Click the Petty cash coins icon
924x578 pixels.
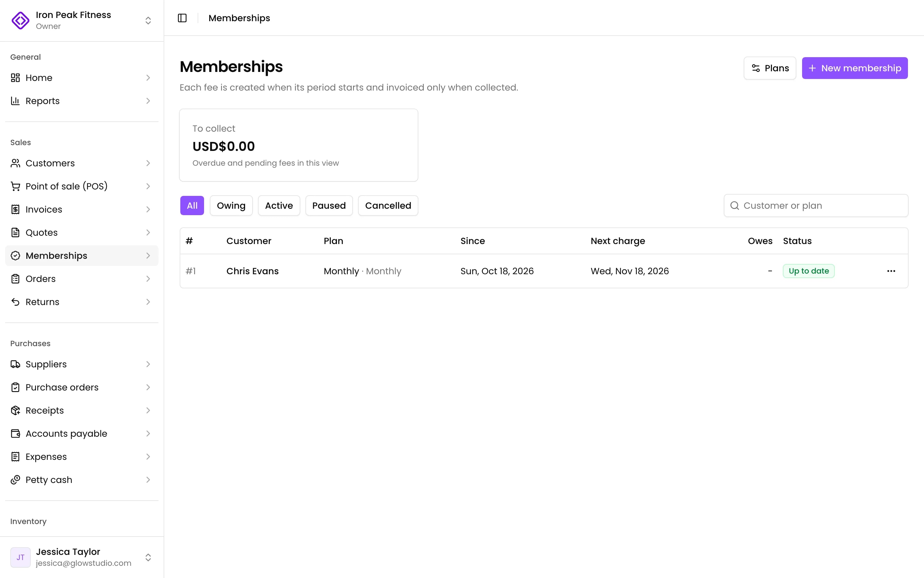click(15, 480)
